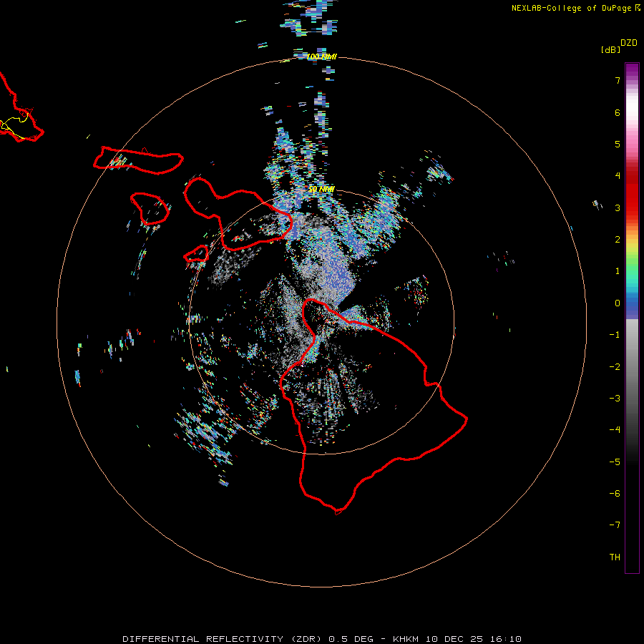The image size is (644, 644).
Task: Click the 0.5 DEG elevation text in the caption
Action: (x=351, y=639)
